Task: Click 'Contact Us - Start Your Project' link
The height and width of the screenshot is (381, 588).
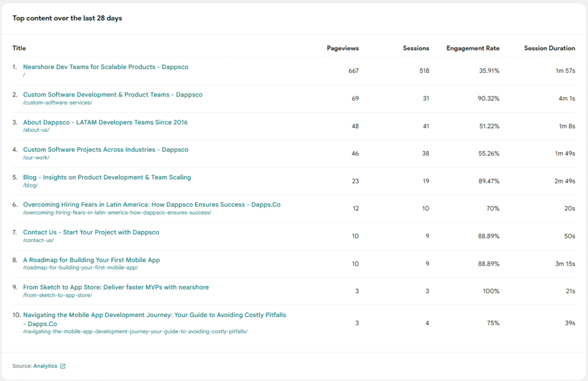Action: pyautogui.click(x=91, y=233)
